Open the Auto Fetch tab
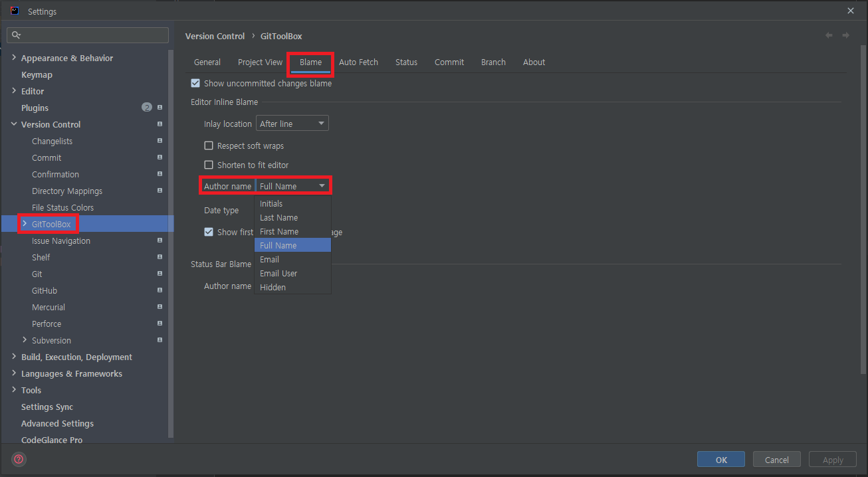Screen dimensions: 868x477 tap(358, 62)
